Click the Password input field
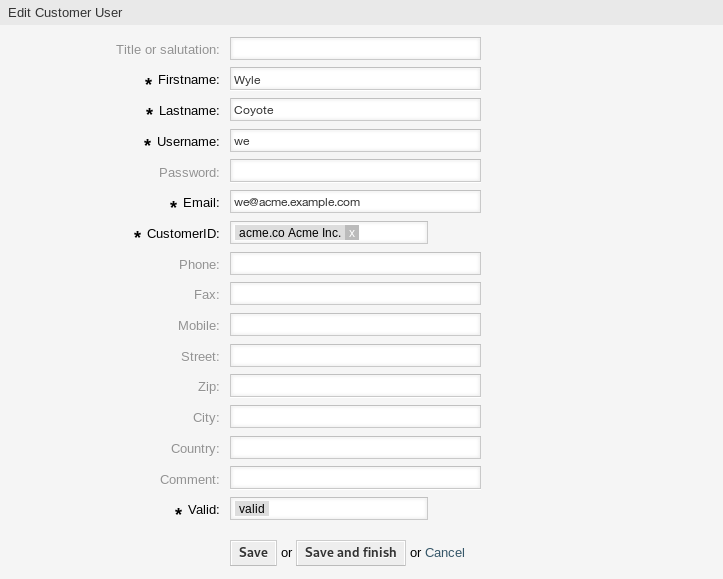Screen dimensions: 723x579 pos(356,171)
